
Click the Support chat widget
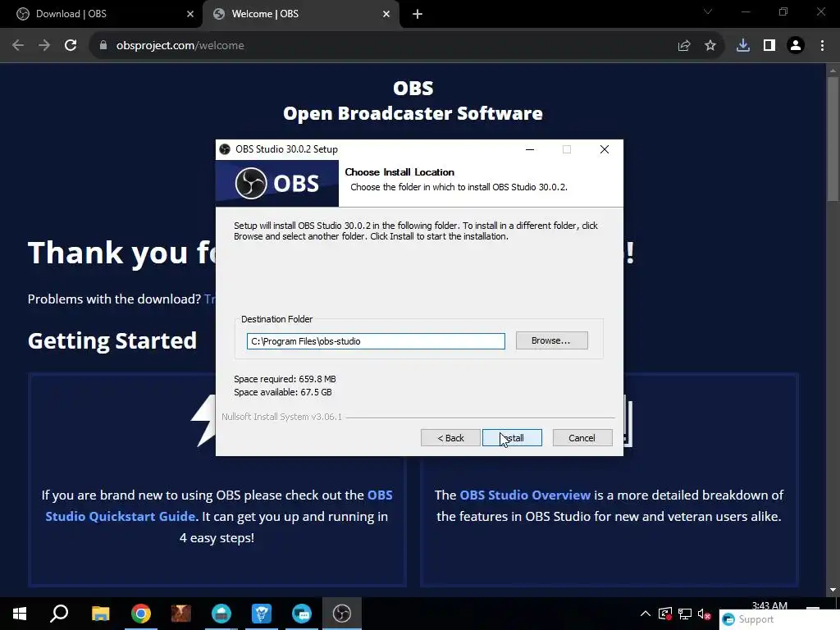[779, 620]
